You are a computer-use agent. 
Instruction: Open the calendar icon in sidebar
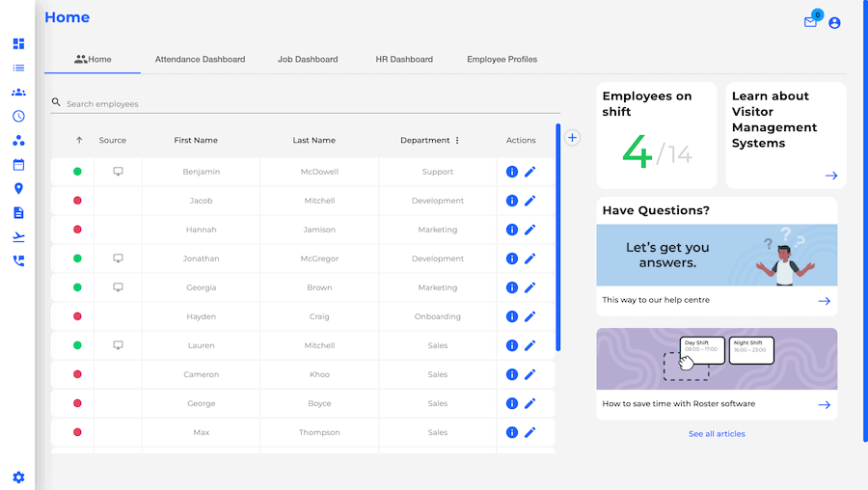(x=18, y=164)
